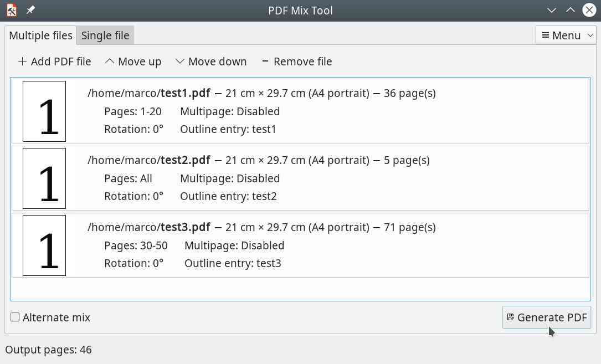Image resolution: width=601 pixels, height=364 pixels.
Task: Switch to the Single file tab
Action: coord(105,35)
